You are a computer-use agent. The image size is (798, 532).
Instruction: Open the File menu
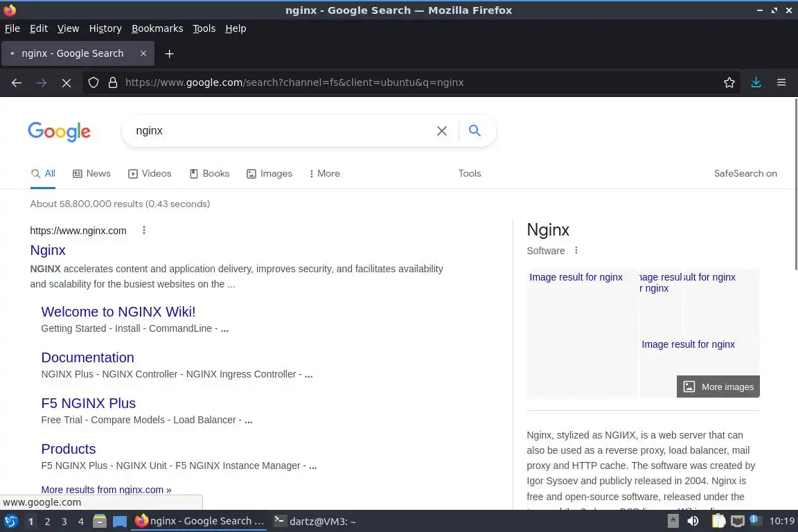[12, 28]
